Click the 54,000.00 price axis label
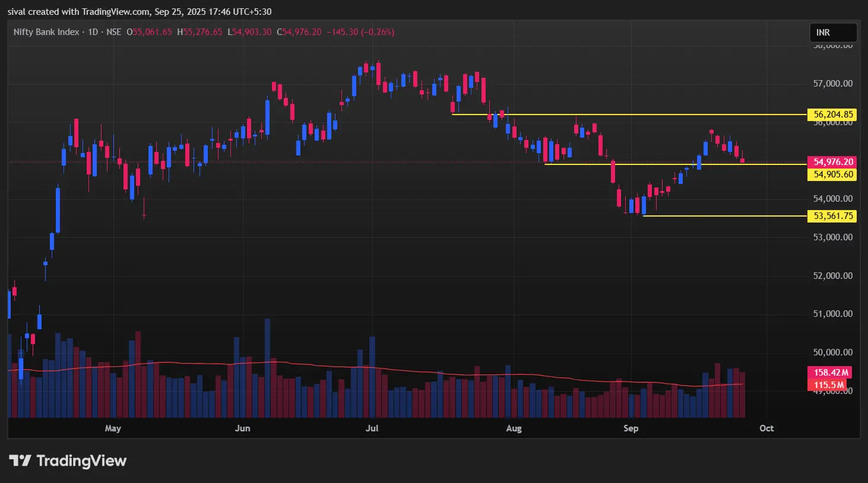Screen dimensions: 868x483 (x=833, y=199)
